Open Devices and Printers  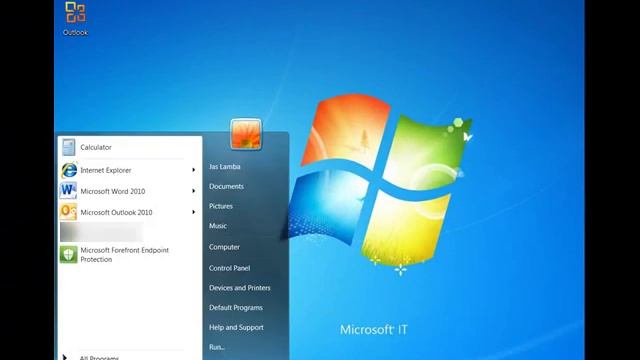pos(240,288)
